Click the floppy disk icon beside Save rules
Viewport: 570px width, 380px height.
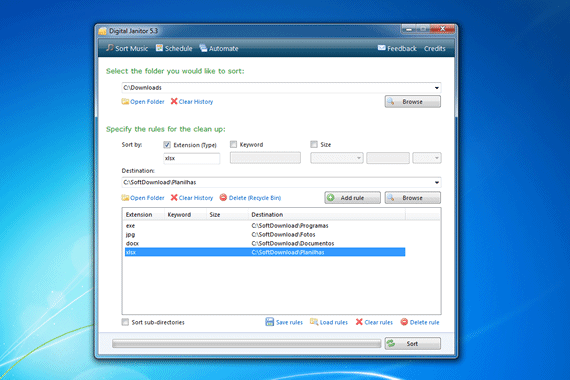[269, 322]
